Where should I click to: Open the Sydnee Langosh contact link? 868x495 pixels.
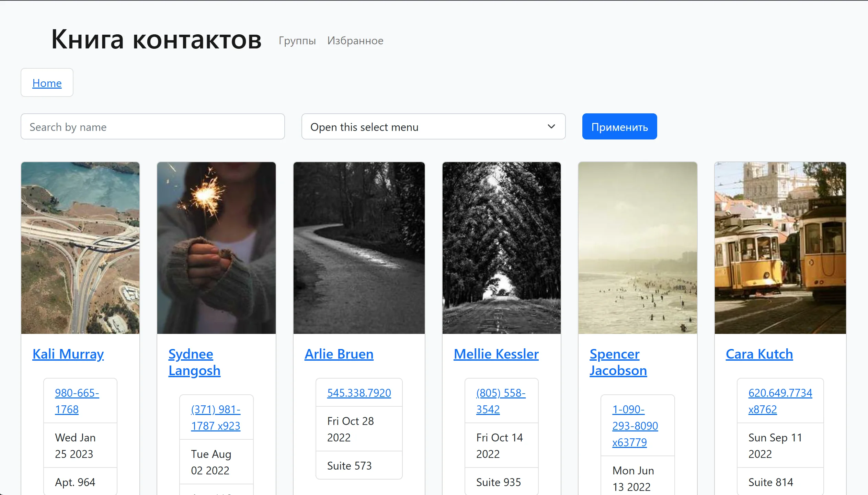pos(194,362)
